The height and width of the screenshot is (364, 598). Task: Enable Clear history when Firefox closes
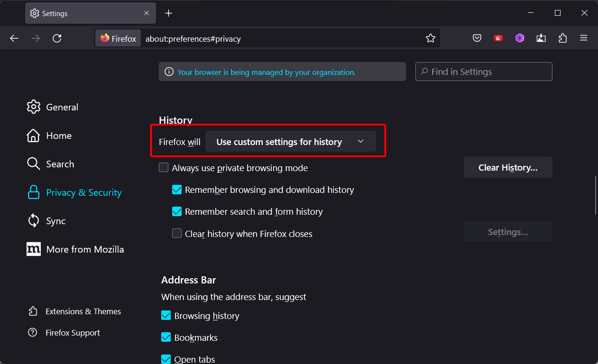(177, 233)
